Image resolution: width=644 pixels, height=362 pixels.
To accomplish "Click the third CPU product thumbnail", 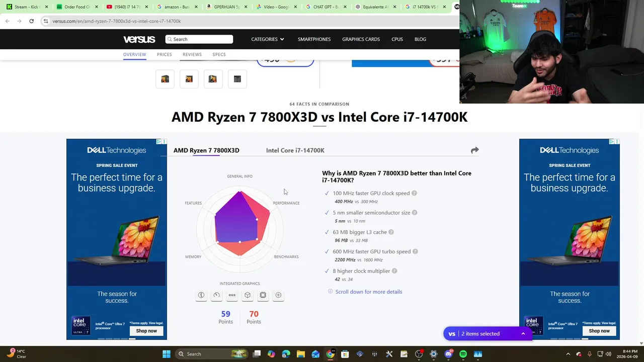I will (x=213, y=79).
